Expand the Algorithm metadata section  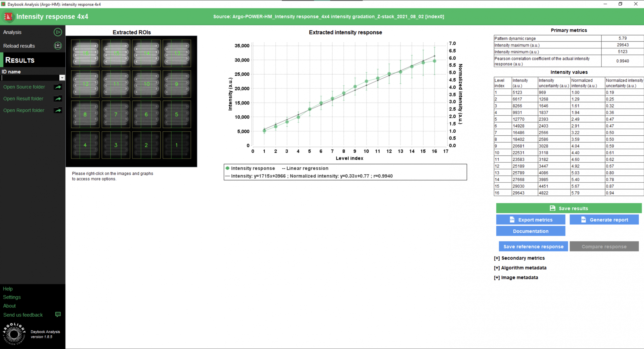520,268
